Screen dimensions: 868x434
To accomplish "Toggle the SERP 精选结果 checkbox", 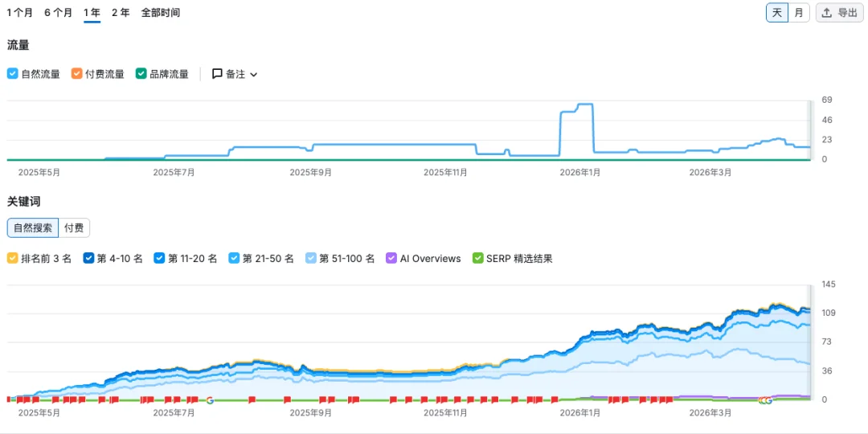I will [x=477, y=258].
